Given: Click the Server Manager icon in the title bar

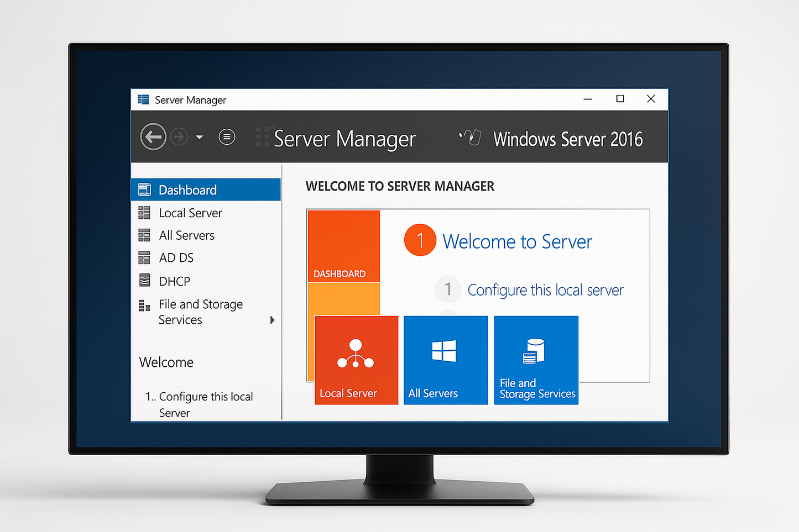Looking at the screenshot, I should coord(143,99).
